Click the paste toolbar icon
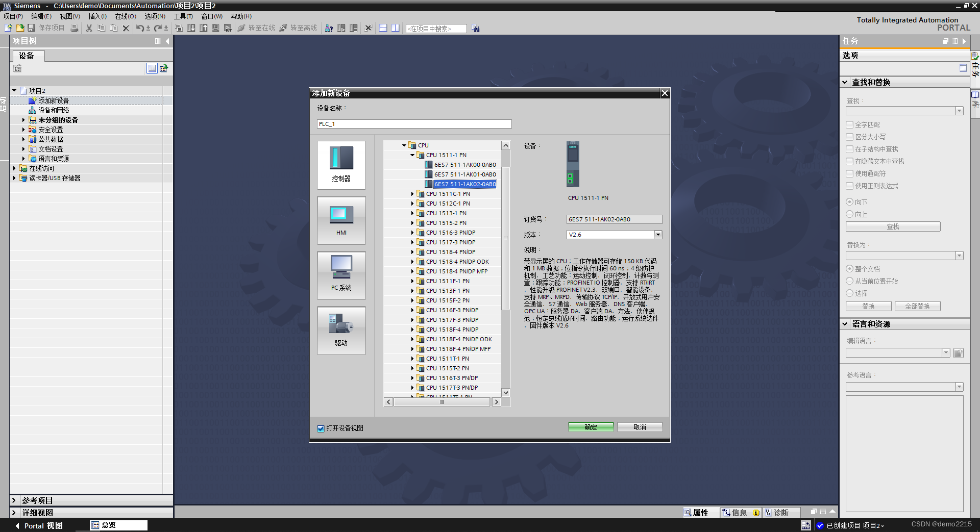The width and height of the screenshot is (980, 532). (x=114, y=28)
